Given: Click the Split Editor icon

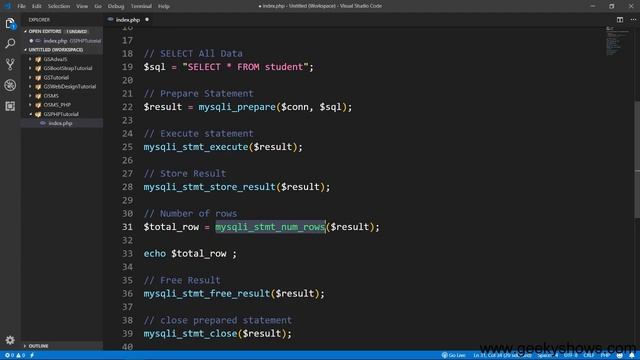Looking at the screenshot, I should (620, 20).
